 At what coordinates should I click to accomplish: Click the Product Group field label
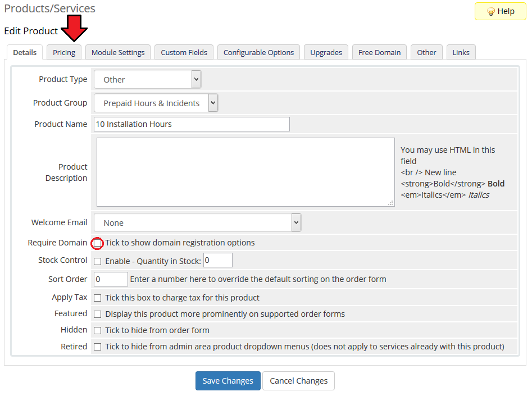[60, 103]
